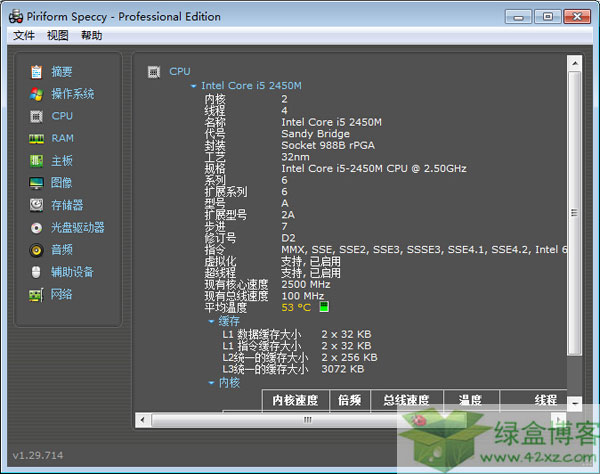
Task: Click the vertical scrollbar thumb
Action: pyautogui.click(x=575, y=213)
